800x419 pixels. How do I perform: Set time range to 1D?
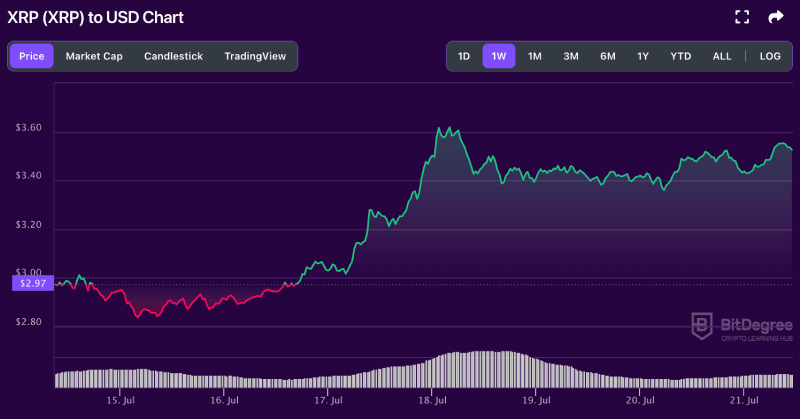(x=464, y=56)
